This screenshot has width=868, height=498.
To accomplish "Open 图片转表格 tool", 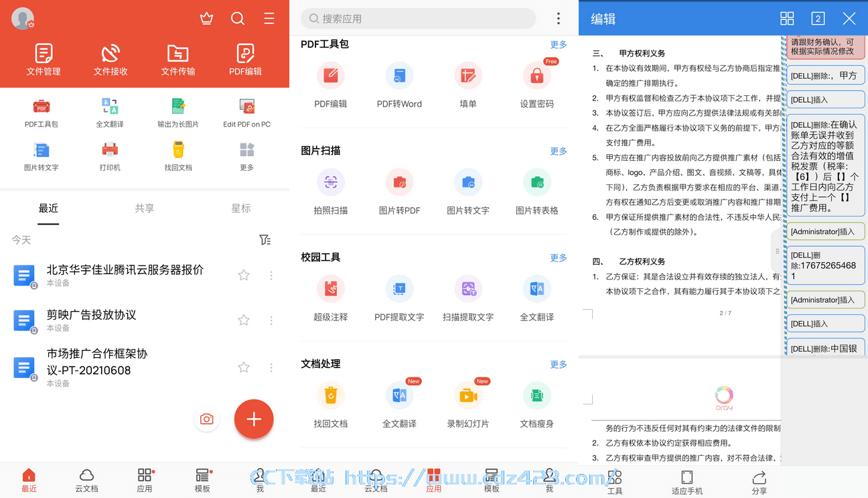I will (537, 191).
